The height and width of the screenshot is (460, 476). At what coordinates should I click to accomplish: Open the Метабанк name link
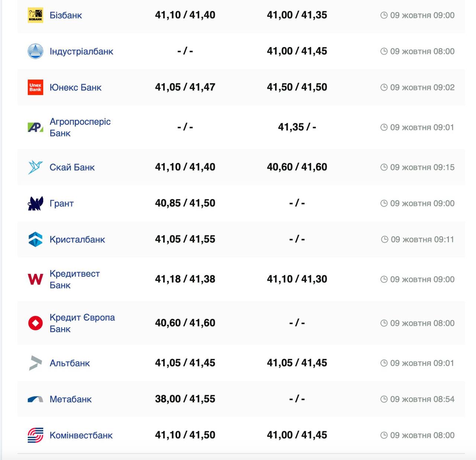click(71, 399)
